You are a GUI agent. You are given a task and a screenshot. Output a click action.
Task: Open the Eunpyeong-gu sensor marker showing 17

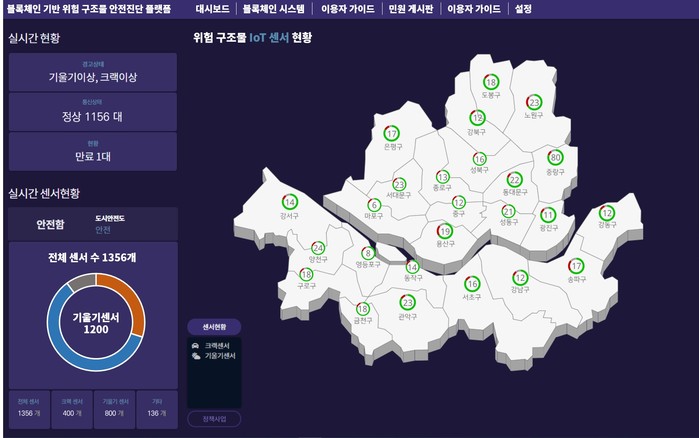(x=391, y=133)
